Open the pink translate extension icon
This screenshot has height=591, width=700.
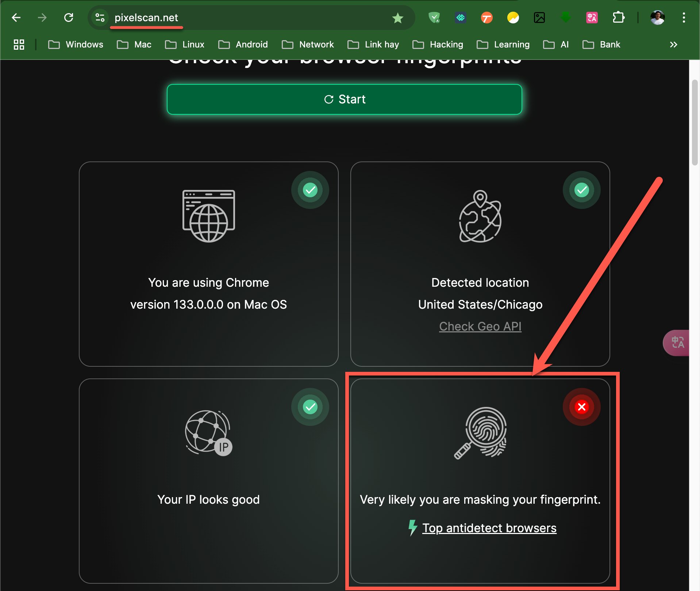[x=592, y=18]
